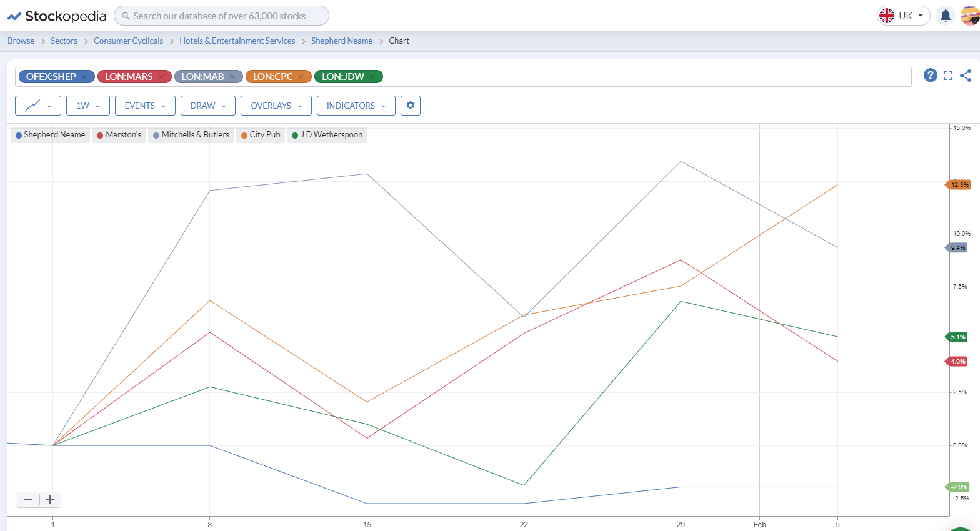Expand the 1W interval dropdown
This screenshot has height=531, width=980.
coord(88,106)
